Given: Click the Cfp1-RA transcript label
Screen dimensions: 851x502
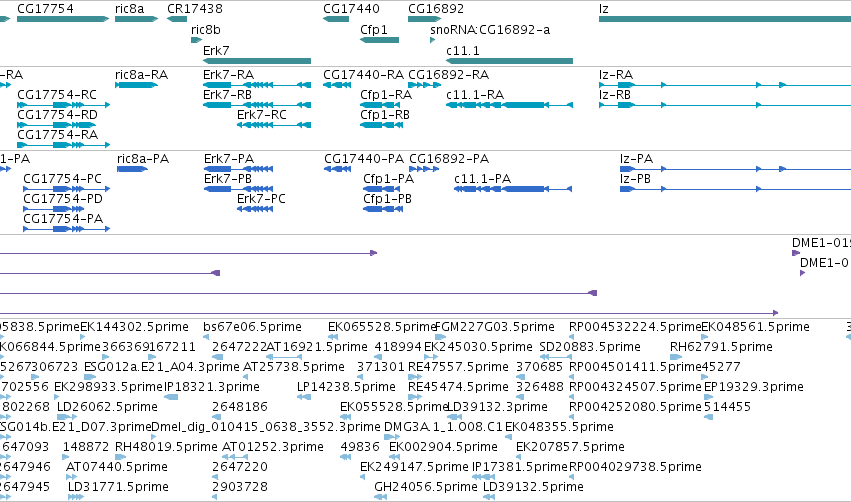Looking at the screenshot, I should pos(386,94).
